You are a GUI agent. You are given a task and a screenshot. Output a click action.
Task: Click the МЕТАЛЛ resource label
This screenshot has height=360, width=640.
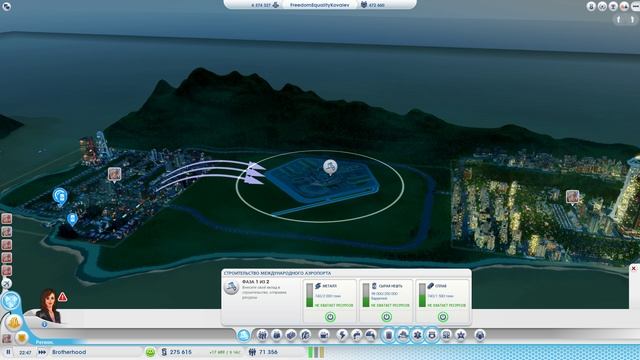point(330,286)
